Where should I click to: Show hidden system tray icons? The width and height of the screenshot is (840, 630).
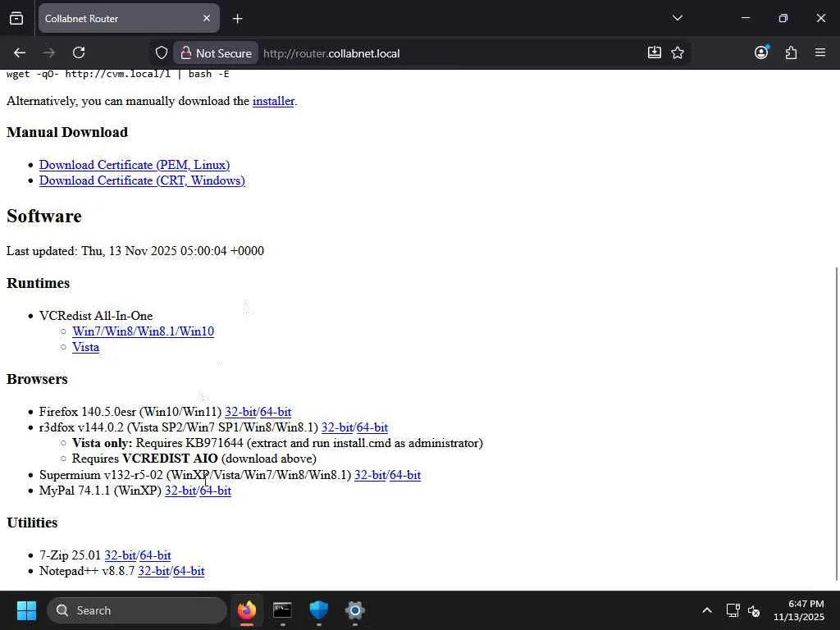point(707,610)
